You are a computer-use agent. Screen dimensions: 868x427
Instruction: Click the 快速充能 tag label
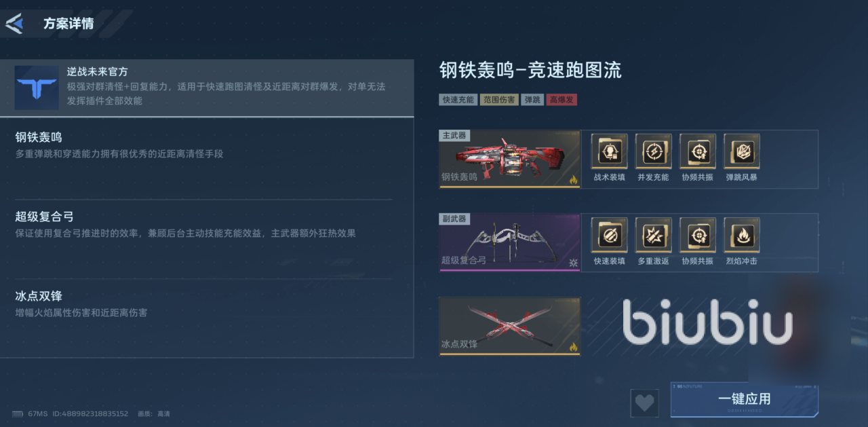tap(458, 100)
